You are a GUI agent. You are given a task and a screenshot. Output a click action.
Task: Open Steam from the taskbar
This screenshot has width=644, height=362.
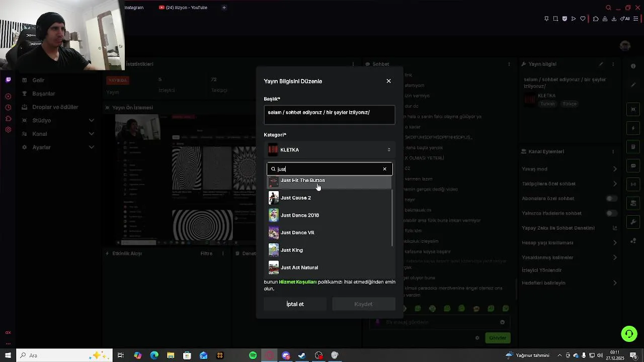tap(302, 355)
